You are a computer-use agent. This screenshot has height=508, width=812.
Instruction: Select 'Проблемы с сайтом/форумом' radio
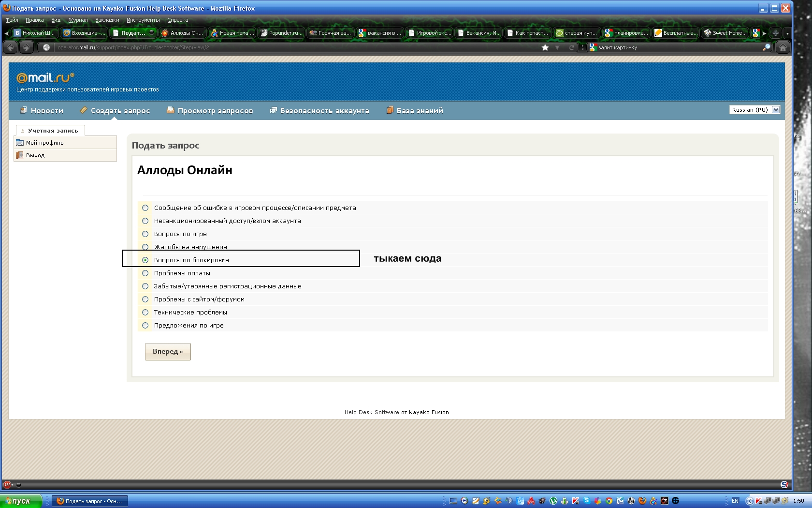(x=145, y=299)
